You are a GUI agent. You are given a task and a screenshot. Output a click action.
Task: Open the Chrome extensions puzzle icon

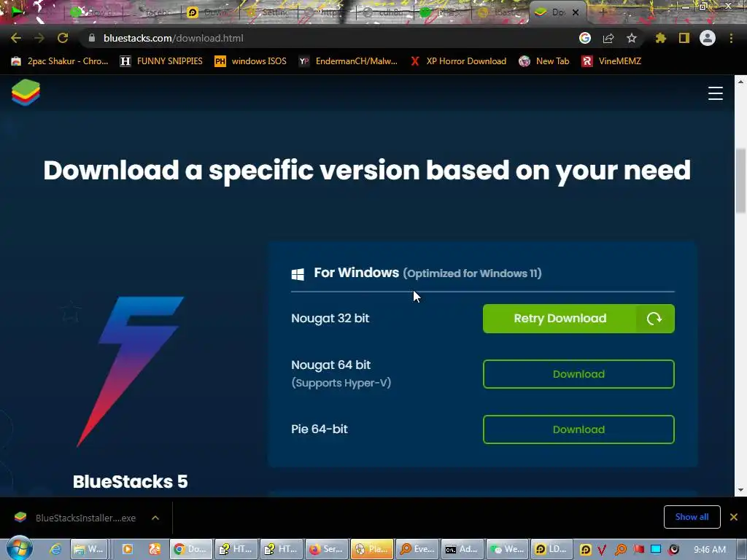coord(660,38)
